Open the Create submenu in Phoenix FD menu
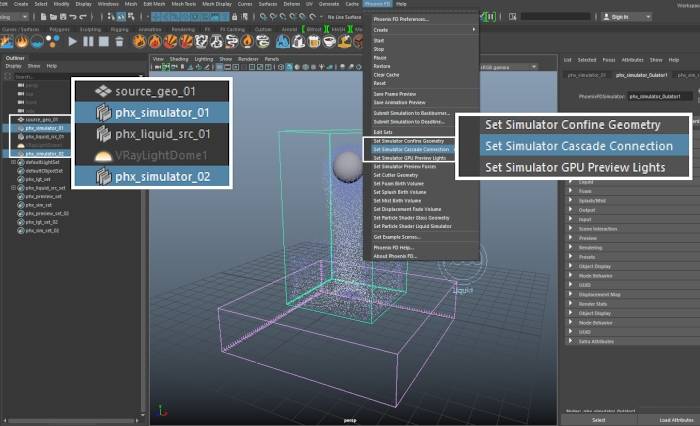Screen dimensions: 700x426 coord(423,30)
